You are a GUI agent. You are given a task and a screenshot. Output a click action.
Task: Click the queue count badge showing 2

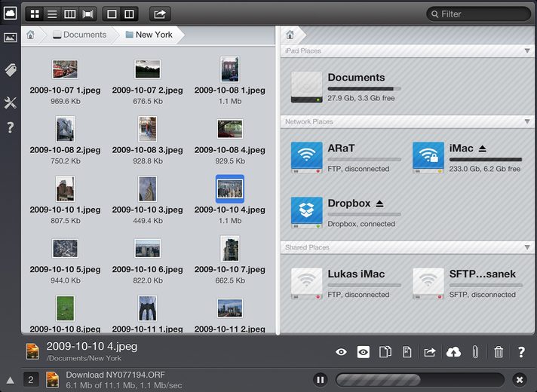click(31, 380)
